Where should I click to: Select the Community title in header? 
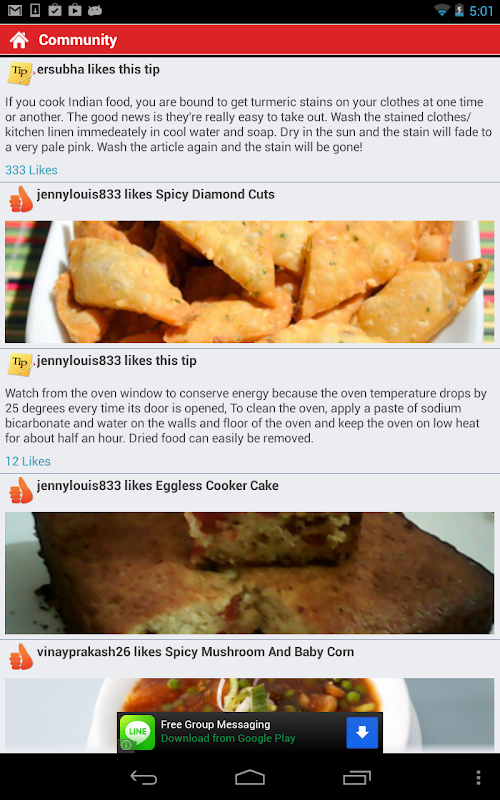78,40
